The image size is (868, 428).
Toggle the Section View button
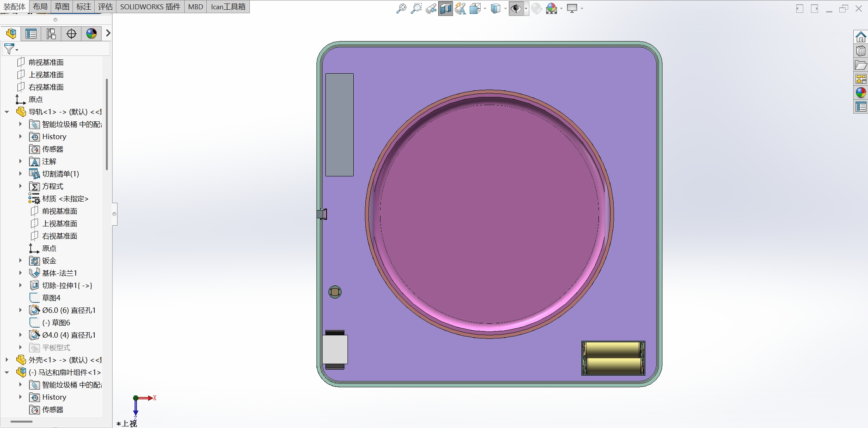click(445, 9)
